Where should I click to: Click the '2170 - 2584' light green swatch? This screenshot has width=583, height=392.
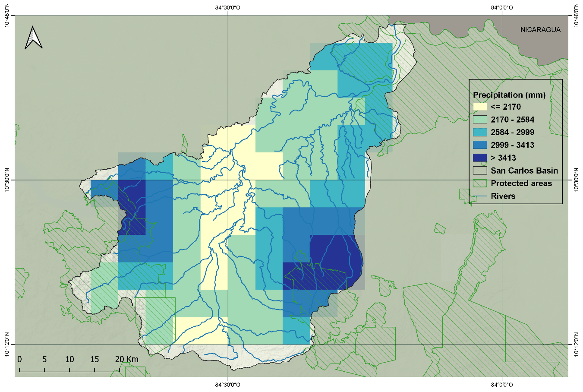(480, 120)
